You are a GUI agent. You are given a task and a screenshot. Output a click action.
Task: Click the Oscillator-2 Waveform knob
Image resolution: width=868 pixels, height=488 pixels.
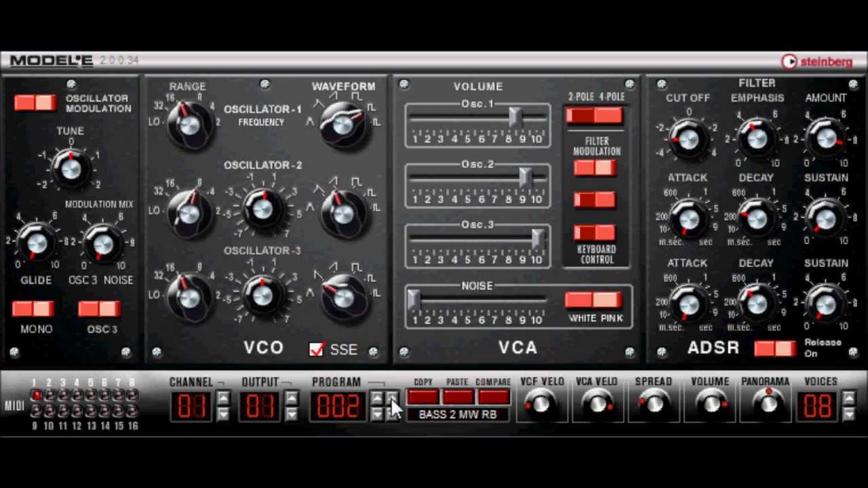pos(344,211)
